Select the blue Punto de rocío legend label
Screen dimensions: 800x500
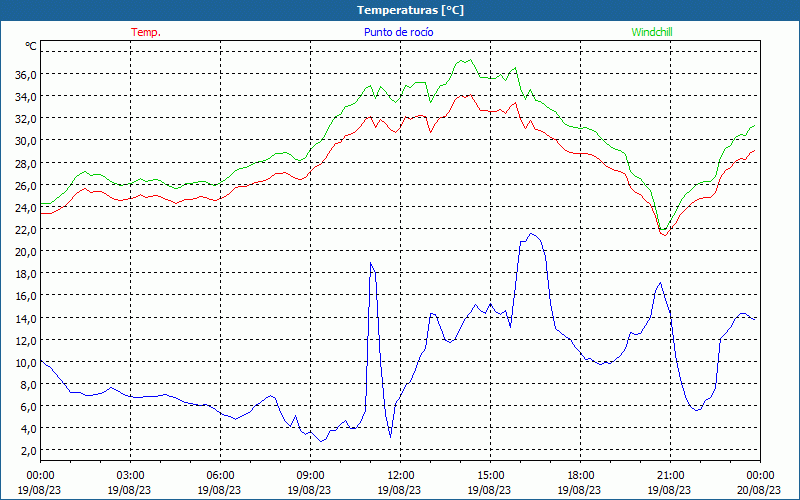(398, 32)
